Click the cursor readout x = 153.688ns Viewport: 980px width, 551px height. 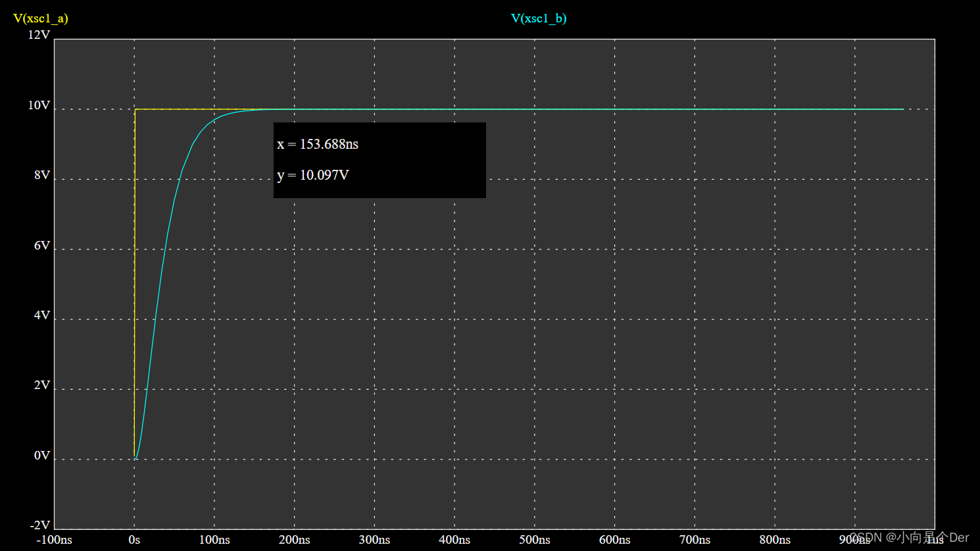[x=318, y=144]
